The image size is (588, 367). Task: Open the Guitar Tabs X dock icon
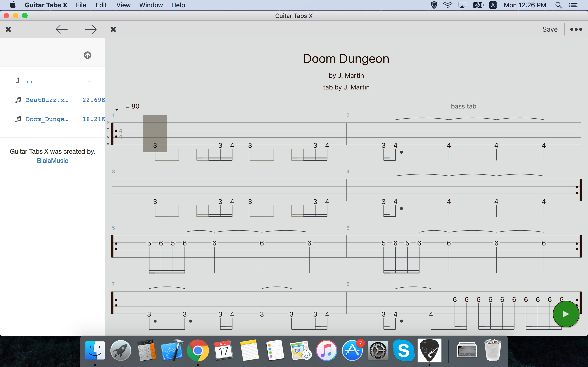429,350
